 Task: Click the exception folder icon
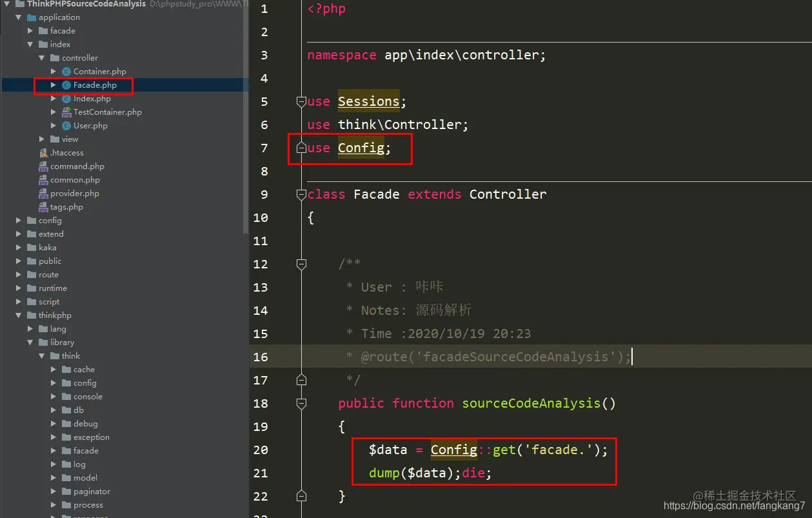pyautogui.click(x=66, y=437)
